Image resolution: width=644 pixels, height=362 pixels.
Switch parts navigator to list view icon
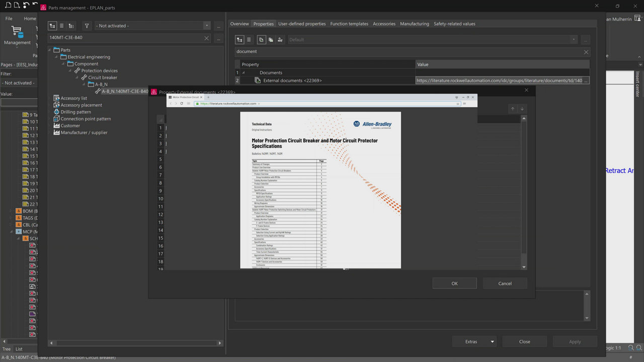pyautogui.click(x=61, y=26)
